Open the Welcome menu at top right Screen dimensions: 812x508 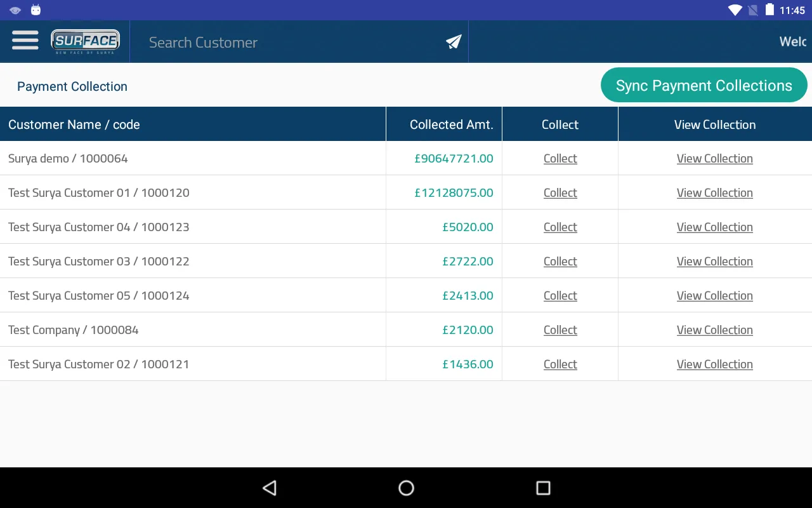click(794, 41)
